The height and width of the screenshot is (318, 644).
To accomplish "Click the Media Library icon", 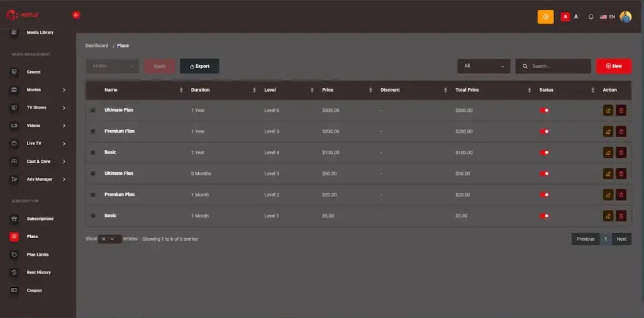I will [14, 33].
